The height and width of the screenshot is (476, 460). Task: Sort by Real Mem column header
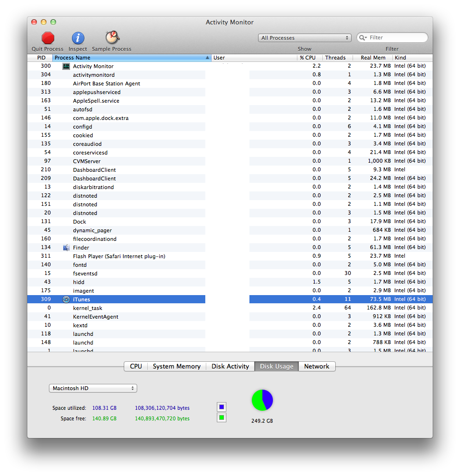pyautogui.click(x=373, y=58)
